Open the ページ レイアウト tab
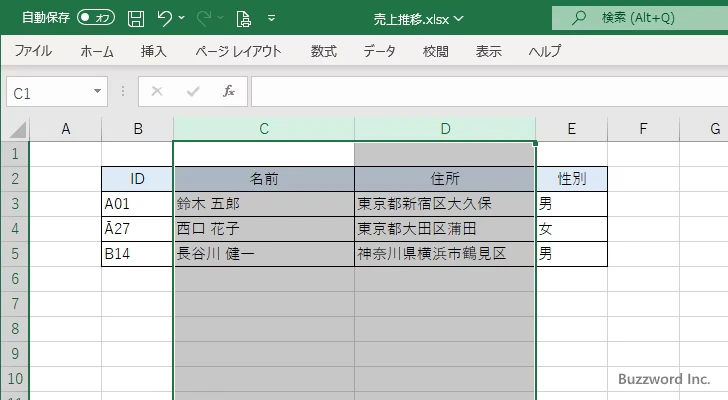The image size is (728, 400). pos(238,51)
